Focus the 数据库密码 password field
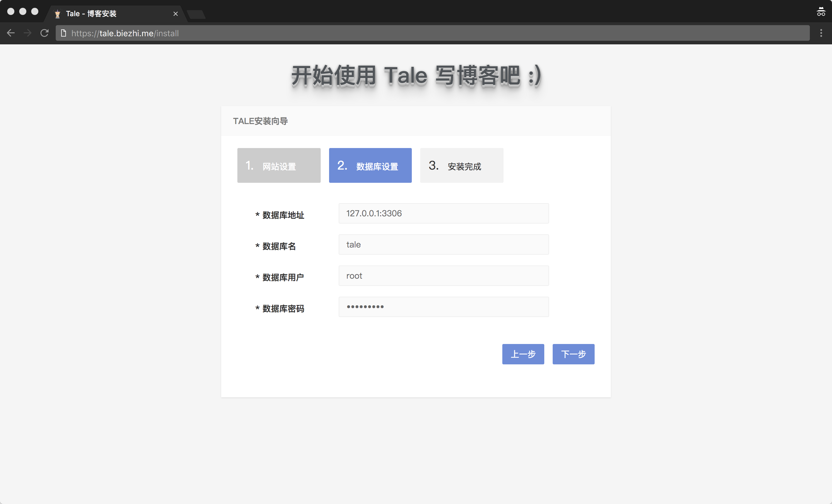This screenshot has height=504, width=832. point(443,307)
